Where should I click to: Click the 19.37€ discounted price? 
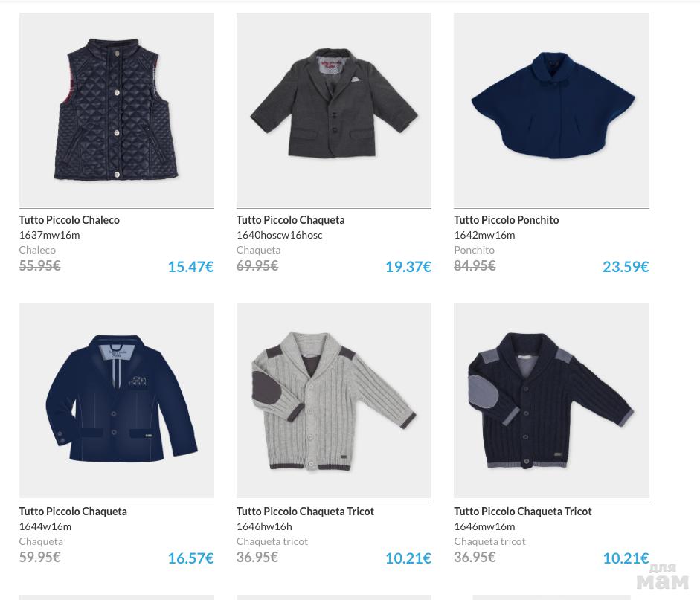(408, 267)
